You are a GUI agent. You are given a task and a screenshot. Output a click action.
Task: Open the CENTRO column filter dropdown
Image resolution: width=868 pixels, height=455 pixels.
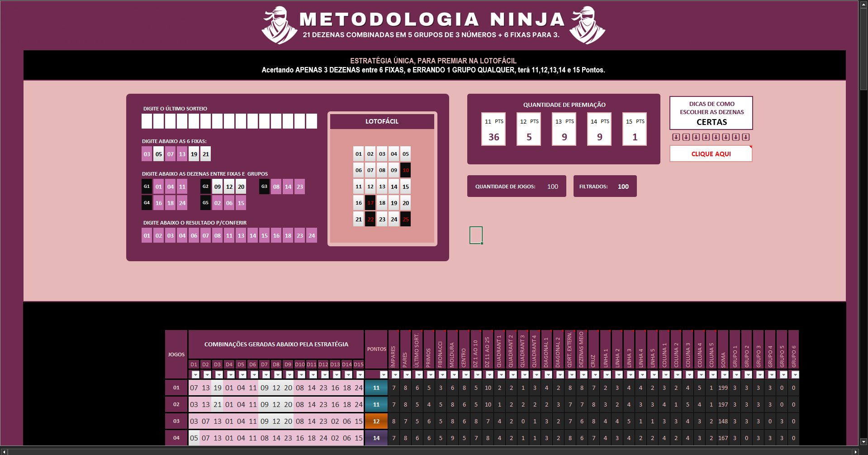point(466,375)
